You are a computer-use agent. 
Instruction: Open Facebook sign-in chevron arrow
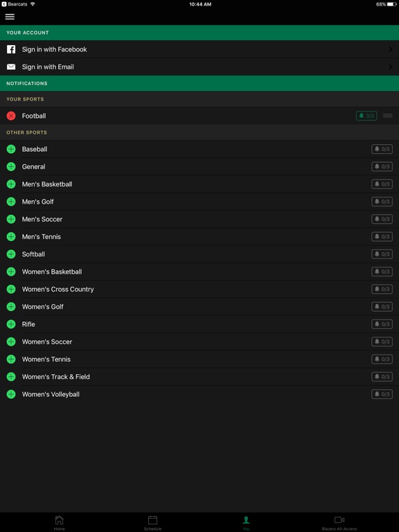[390, 49]
